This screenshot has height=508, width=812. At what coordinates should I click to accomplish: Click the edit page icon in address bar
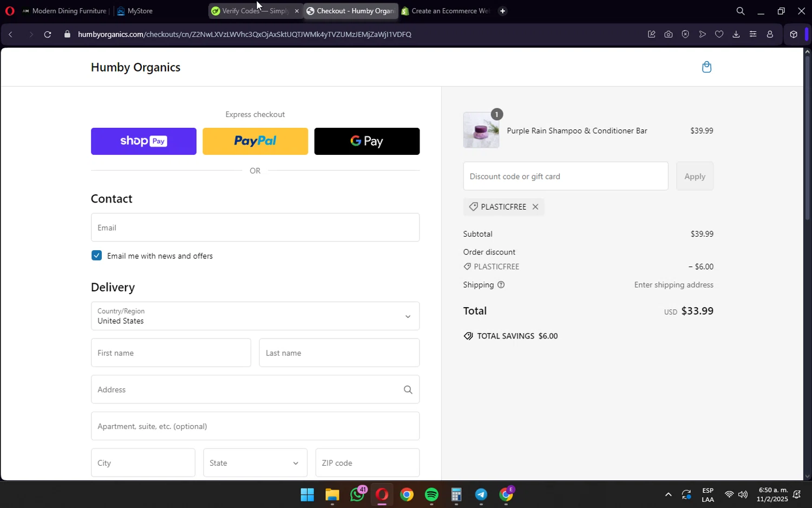[651, 34]
